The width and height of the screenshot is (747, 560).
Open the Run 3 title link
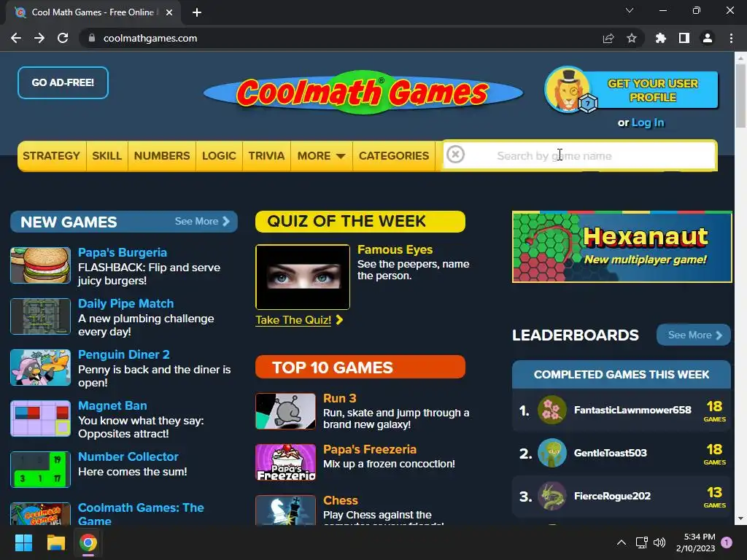tap(340, 398)
